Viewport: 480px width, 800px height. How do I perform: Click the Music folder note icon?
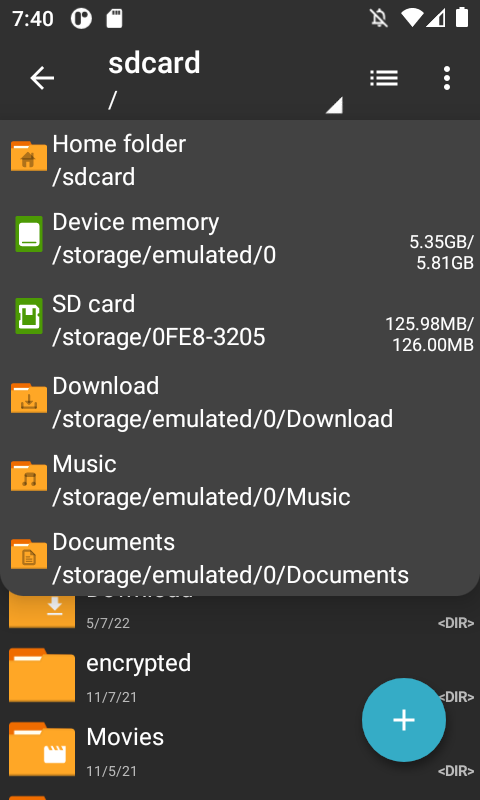(29, 476)
